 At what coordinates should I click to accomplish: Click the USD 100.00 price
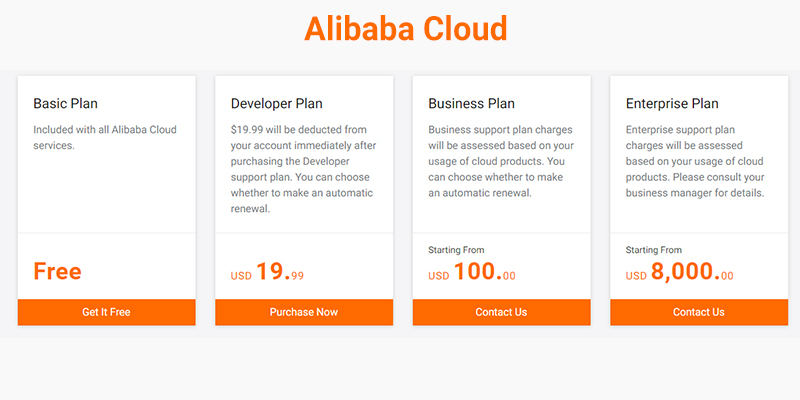(x=472, y=272)
